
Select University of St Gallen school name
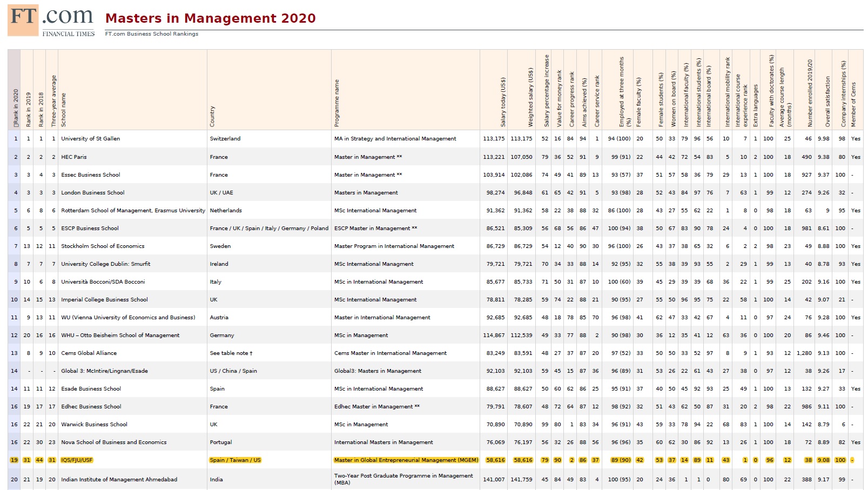click(x=91, y=139)
